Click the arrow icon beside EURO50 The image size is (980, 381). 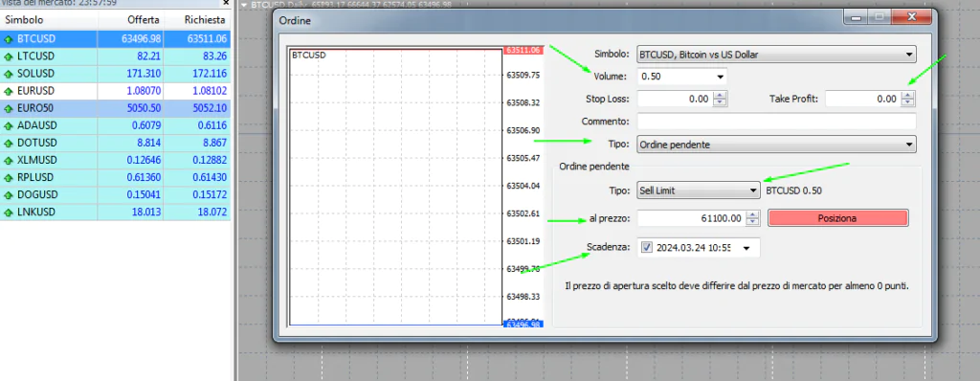click(8, 108)
